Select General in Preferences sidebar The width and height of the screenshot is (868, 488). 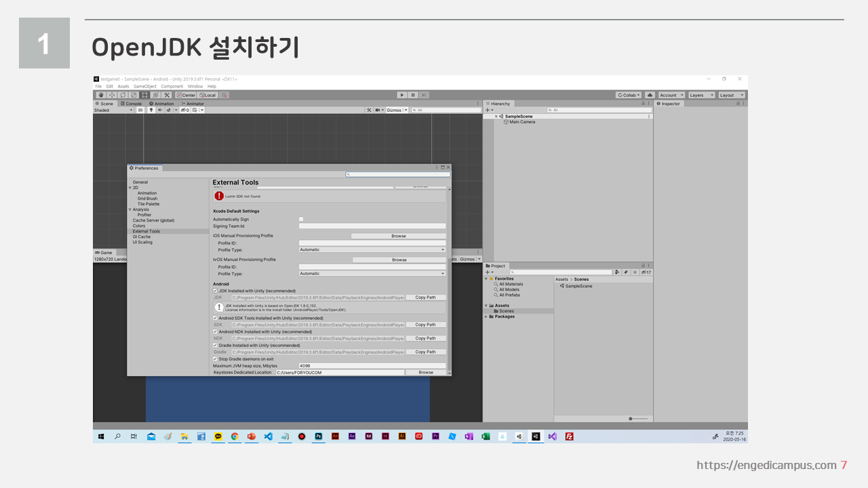pyautogui.click(x=140, y=182)
